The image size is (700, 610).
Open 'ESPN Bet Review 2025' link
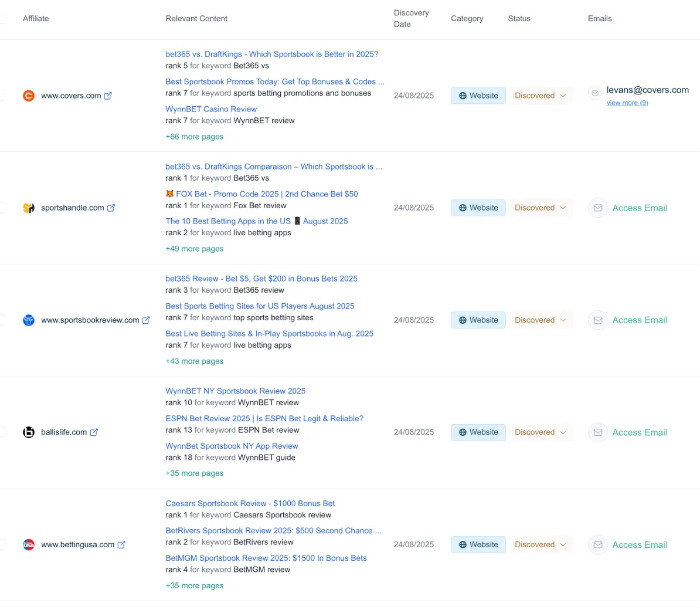[x=264, y=418]
